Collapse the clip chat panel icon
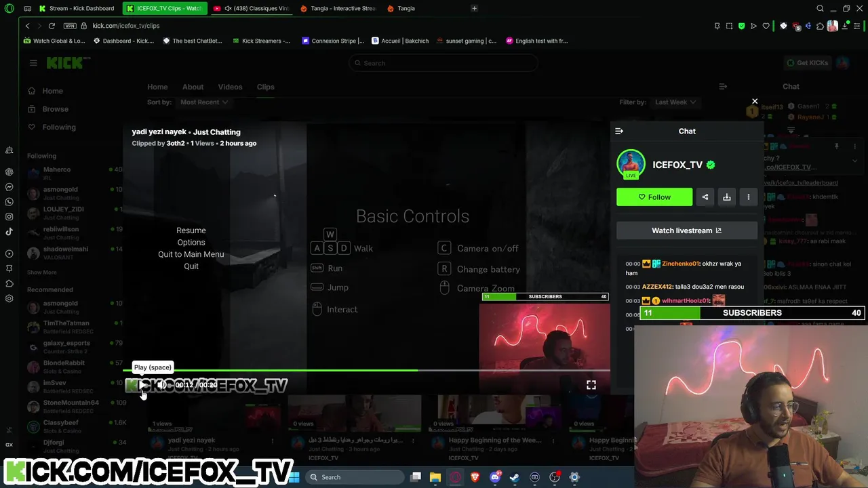This screenshot has height=488, width=868. pyautogui.click(x=619, y=131)
